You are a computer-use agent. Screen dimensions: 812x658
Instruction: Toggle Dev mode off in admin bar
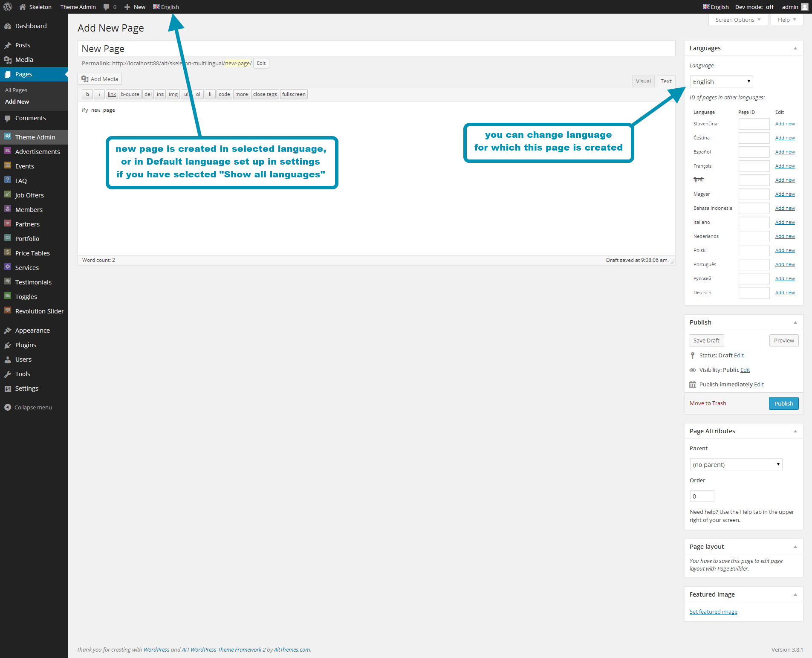(754, 7)
